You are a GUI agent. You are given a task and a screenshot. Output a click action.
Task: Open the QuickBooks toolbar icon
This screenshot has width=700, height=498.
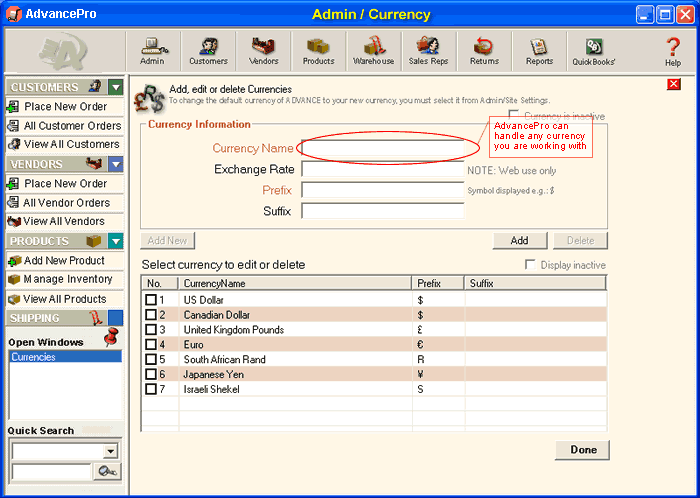[594, 51]
